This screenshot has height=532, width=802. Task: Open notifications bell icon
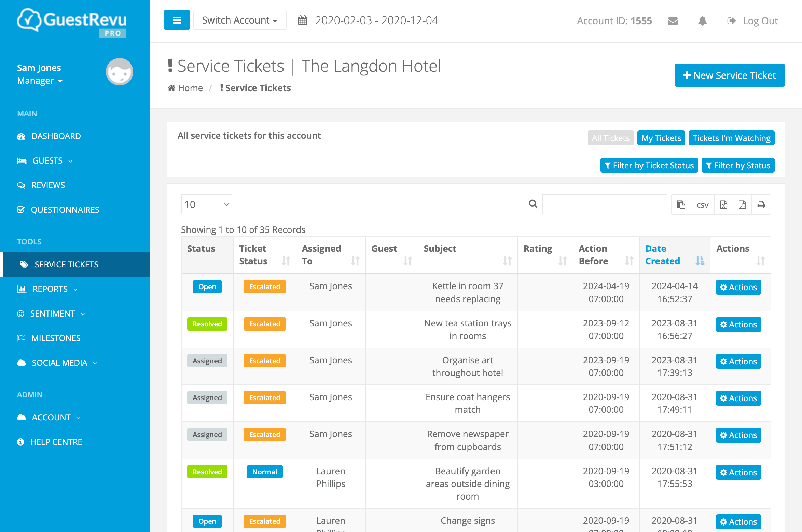pos(702,21)
